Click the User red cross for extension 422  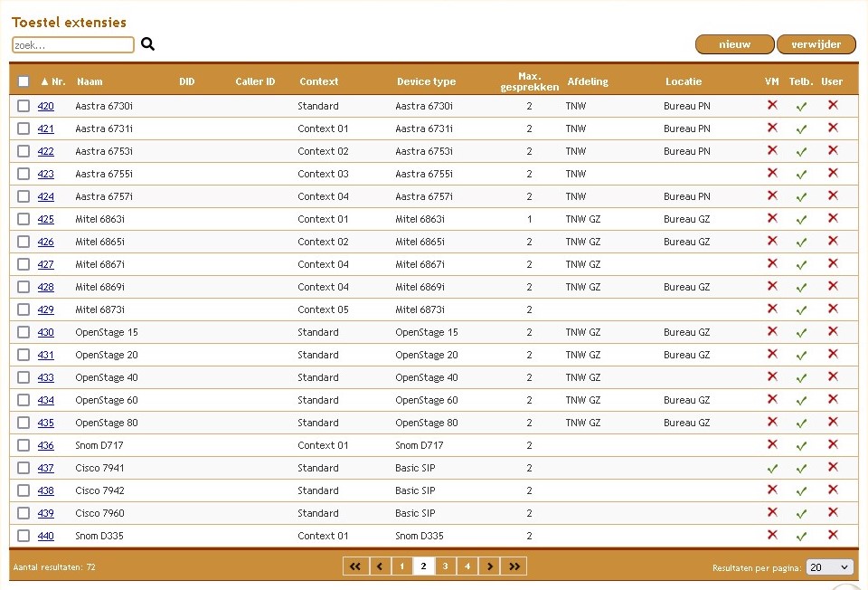coord(833,150)
